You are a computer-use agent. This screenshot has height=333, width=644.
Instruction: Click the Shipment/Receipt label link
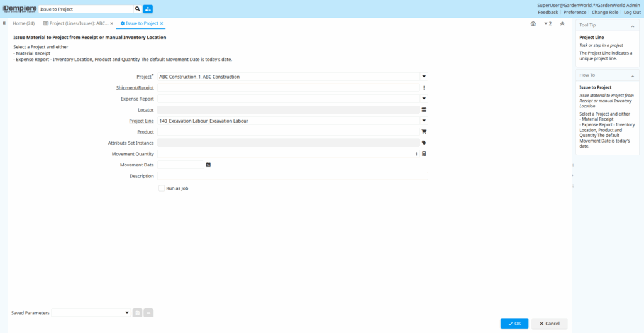pos(135,88)
